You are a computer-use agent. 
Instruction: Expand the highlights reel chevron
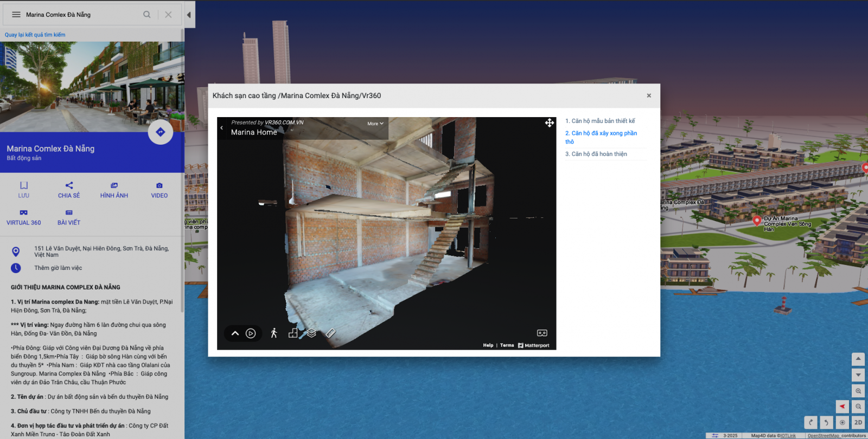click(235, 333)
